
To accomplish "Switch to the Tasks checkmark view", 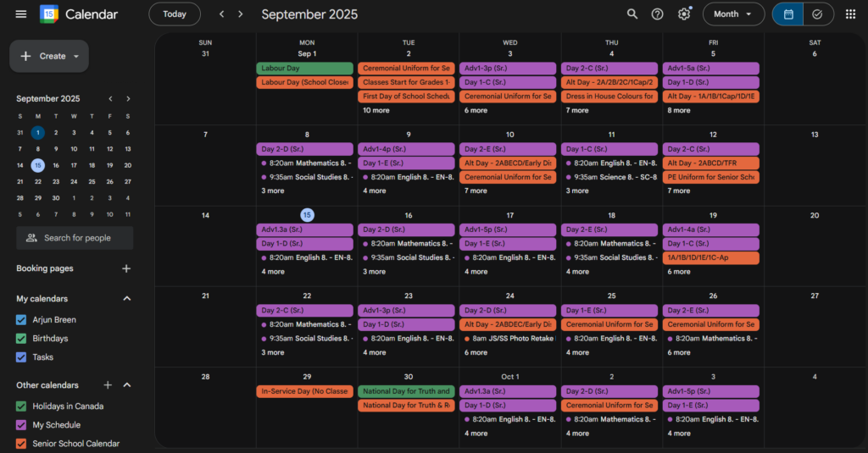I will 818,14.
